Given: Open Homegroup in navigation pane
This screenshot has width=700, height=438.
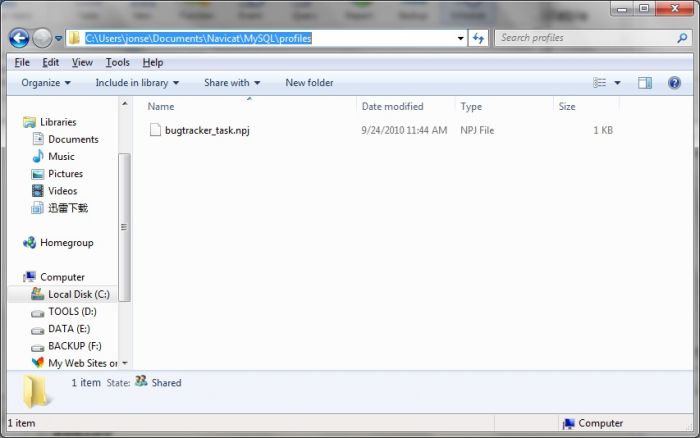Looking at the screenshot, I should [x=66, y=242].
